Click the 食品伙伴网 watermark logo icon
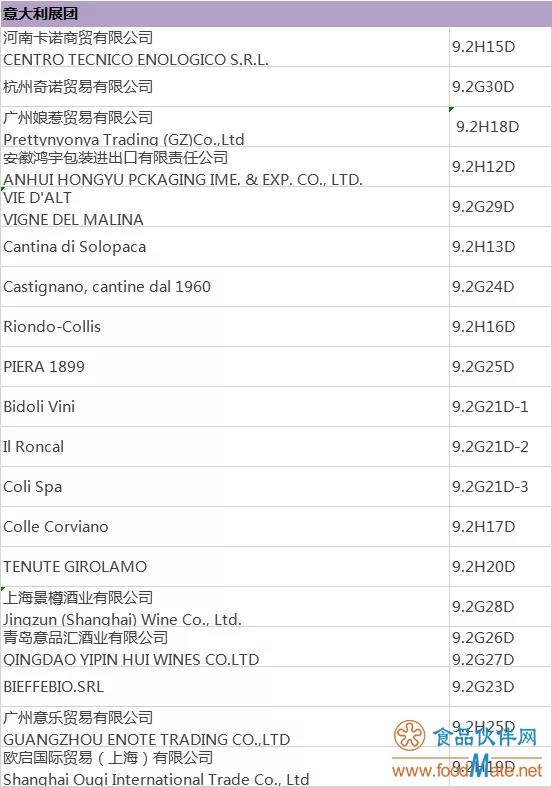 [x=409, y=735]
